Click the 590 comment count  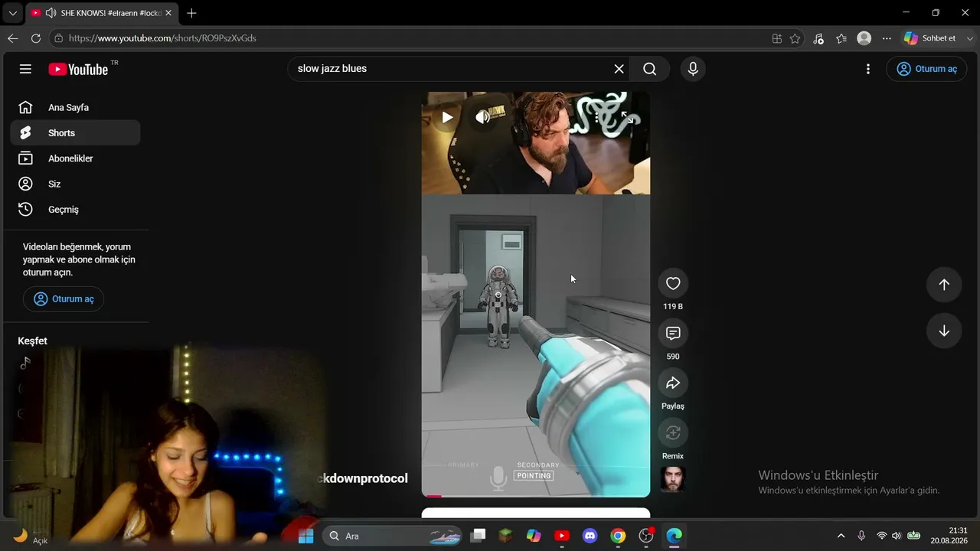click(673, 357)
